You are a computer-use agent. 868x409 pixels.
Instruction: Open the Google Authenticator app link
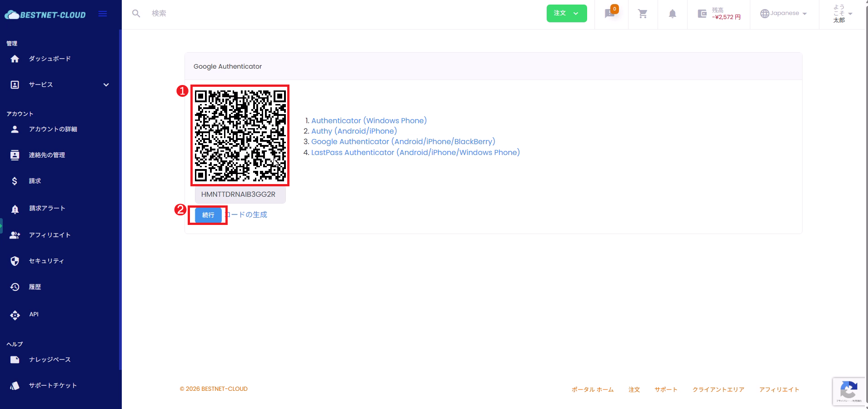coord(403,142)
